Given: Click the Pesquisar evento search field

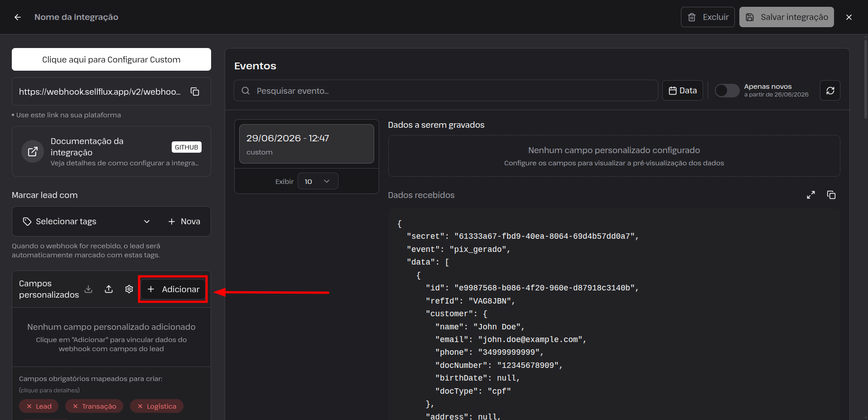Looking at the screenshot, I should pyautogui.click(x=446, y=91).
